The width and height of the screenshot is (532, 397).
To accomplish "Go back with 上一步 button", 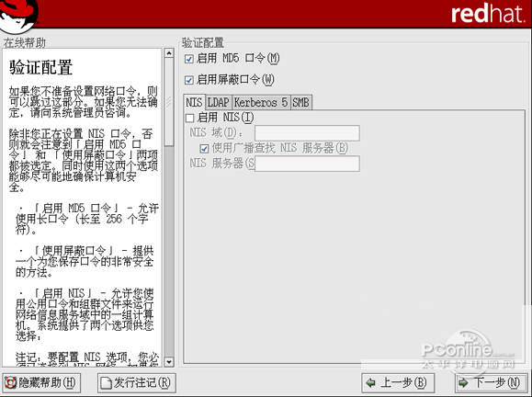I will click(x=398, y=383).
